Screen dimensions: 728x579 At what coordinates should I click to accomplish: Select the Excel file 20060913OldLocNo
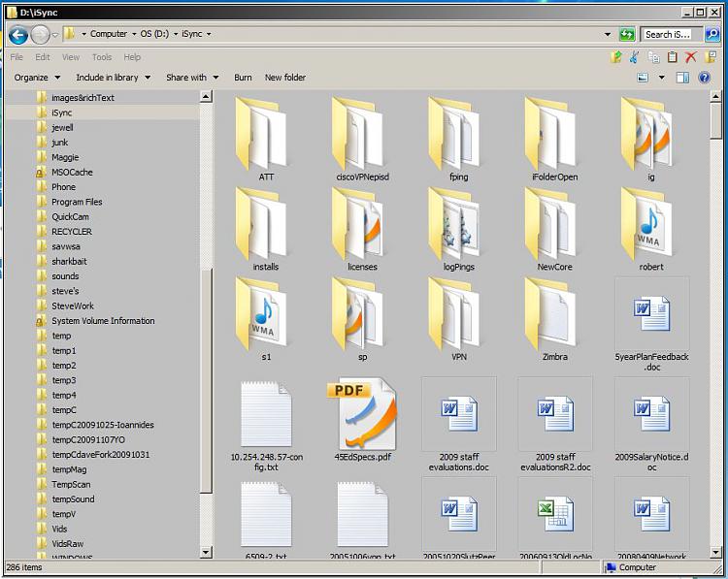coord(555,518)
